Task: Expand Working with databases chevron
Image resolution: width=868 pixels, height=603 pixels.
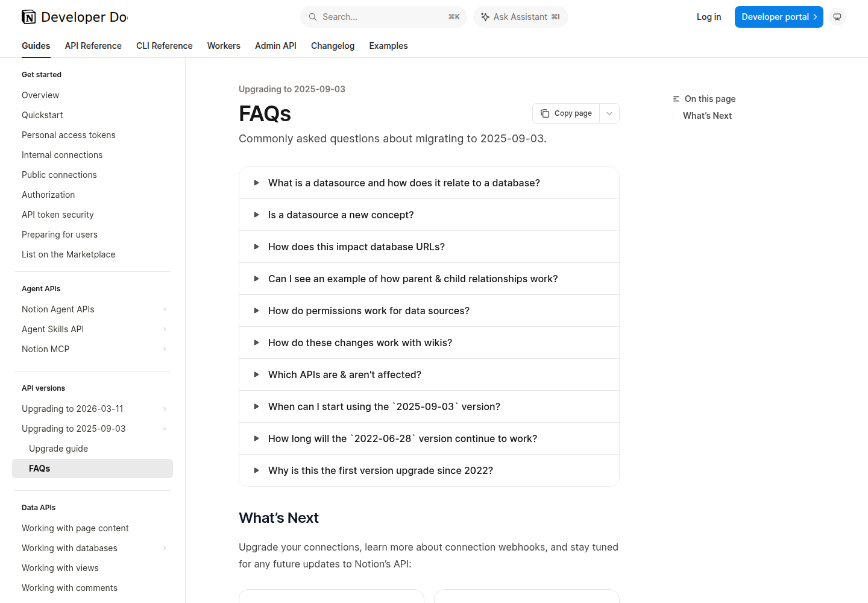Action: tap(165, 548)
